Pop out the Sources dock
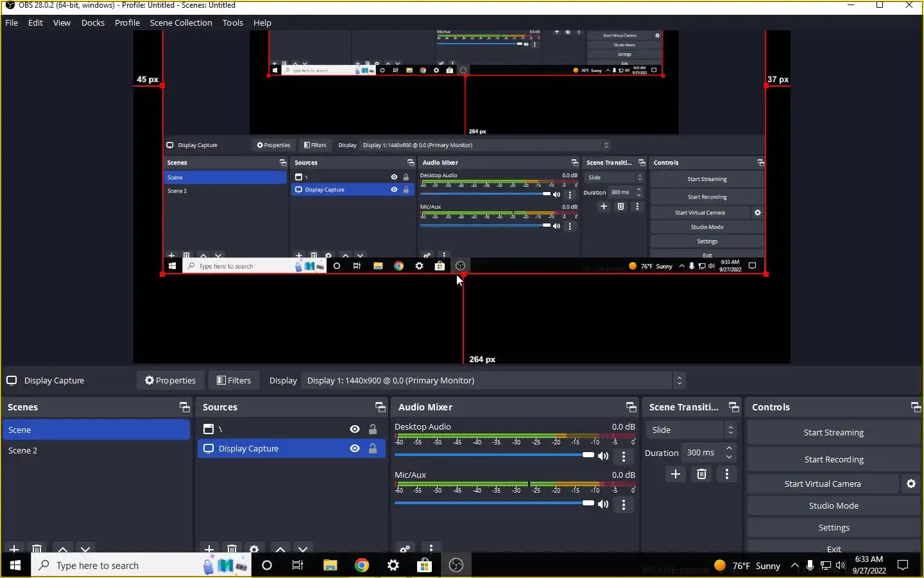 tap(381, 407)
